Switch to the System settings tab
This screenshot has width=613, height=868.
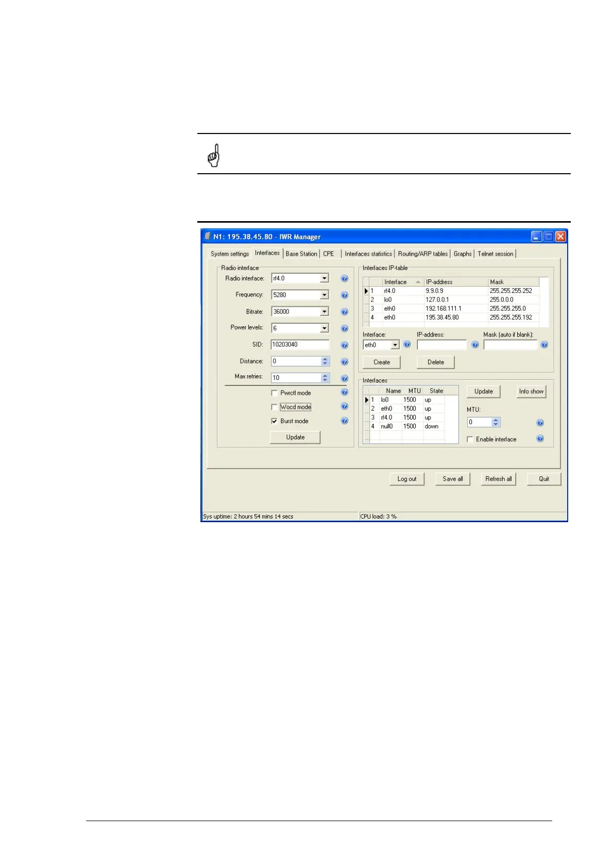tap(230, 254)
